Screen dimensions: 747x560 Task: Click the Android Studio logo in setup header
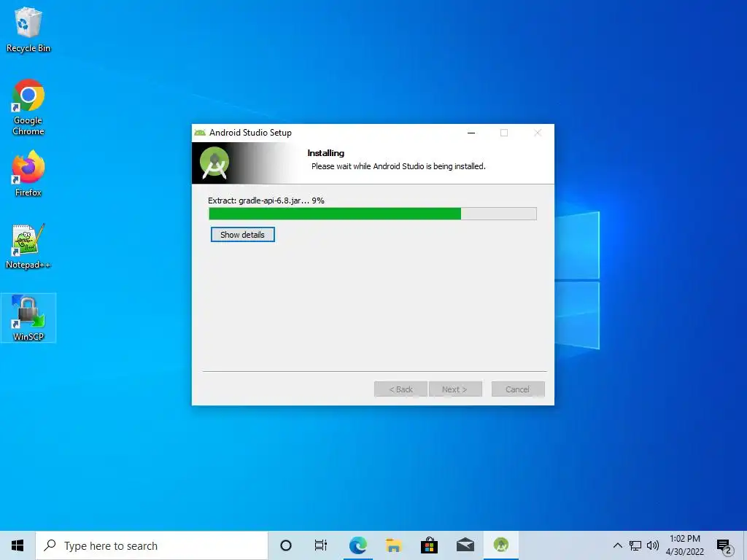coord(214,163)
